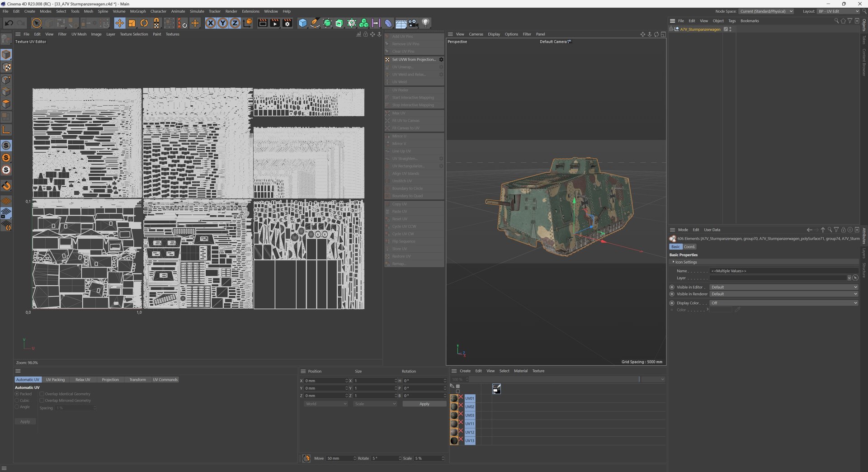This screenshot has width=868, height=472.
Task: Click the Undo arrow icon
Action: [9, 23]
